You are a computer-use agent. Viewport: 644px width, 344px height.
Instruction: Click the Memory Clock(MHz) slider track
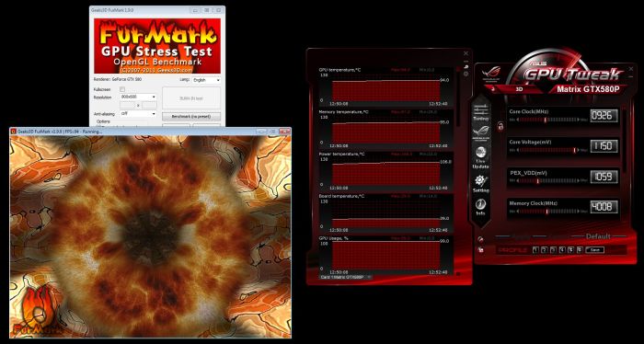548,211
